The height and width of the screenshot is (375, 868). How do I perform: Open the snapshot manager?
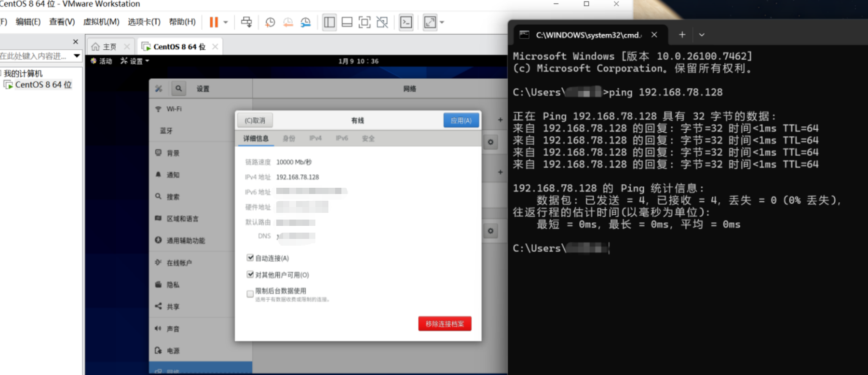pyautogui.click(x=306, y=22)
